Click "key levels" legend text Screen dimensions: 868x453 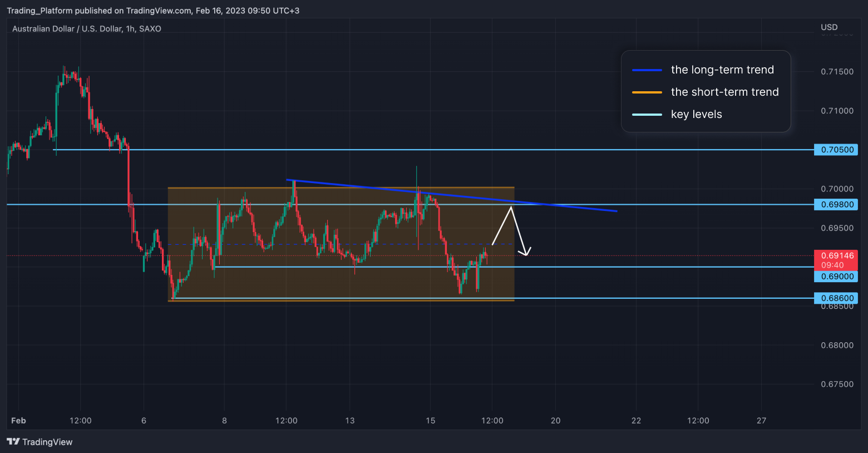tap(696, 115)
